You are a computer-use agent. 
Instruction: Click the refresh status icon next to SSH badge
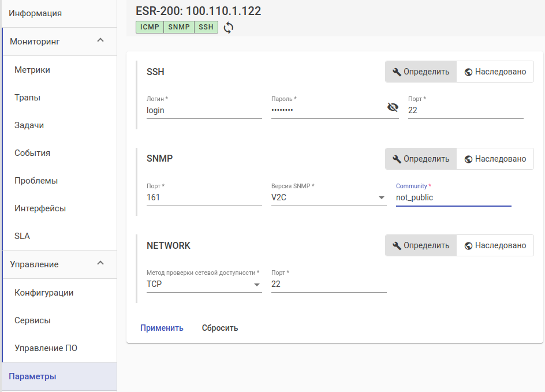(x=229, y=28)
